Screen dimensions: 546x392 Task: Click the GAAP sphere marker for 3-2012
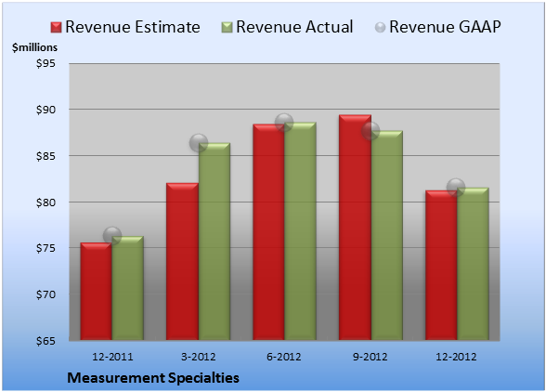coord(199,142)
